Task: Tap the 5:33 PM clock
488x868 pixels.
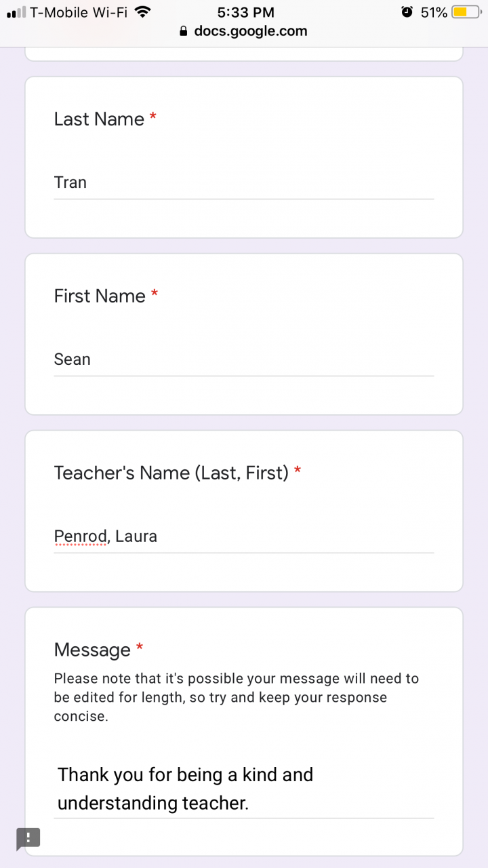Action: [x=245, y=12]
